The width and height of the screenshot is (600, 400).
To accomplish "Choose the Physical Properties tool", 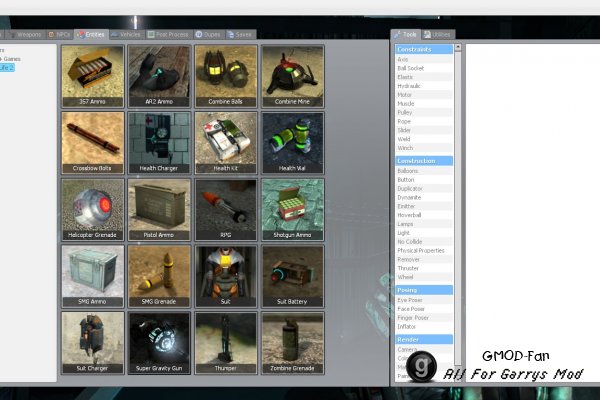I will pyautogui.click(x=424, y=250).
